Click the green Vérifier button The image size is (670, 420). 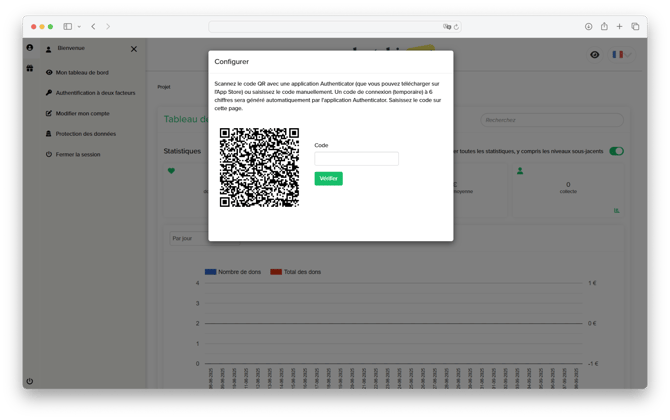[x=329, y=179]
